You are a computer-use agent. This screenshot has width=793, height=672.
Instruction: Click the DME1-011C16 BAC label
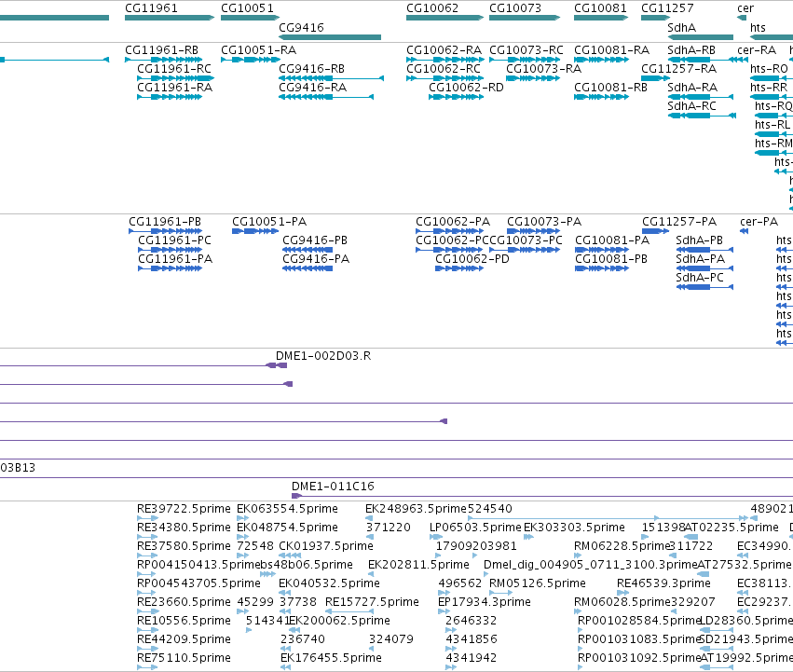(333, 487)
